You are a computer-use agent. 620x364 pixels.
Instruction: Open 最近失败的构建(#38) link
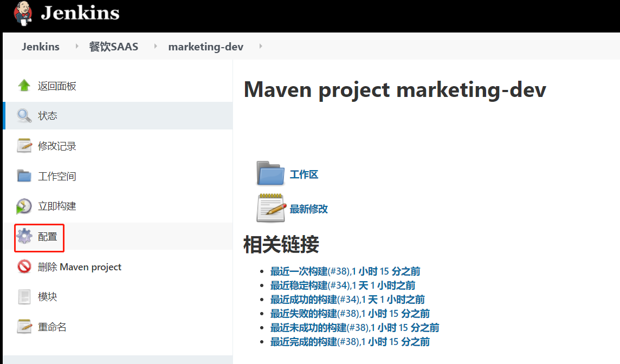[x=350, y=314]
